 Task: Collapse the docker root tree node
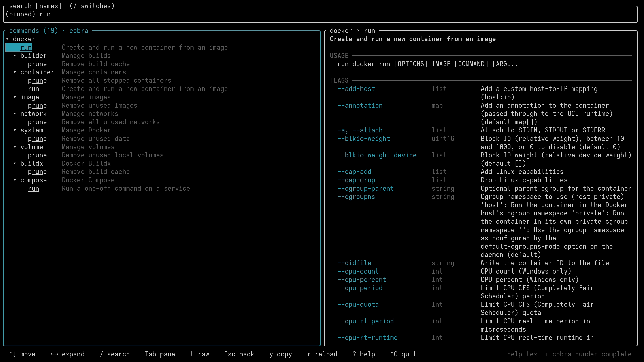point(7,39)
